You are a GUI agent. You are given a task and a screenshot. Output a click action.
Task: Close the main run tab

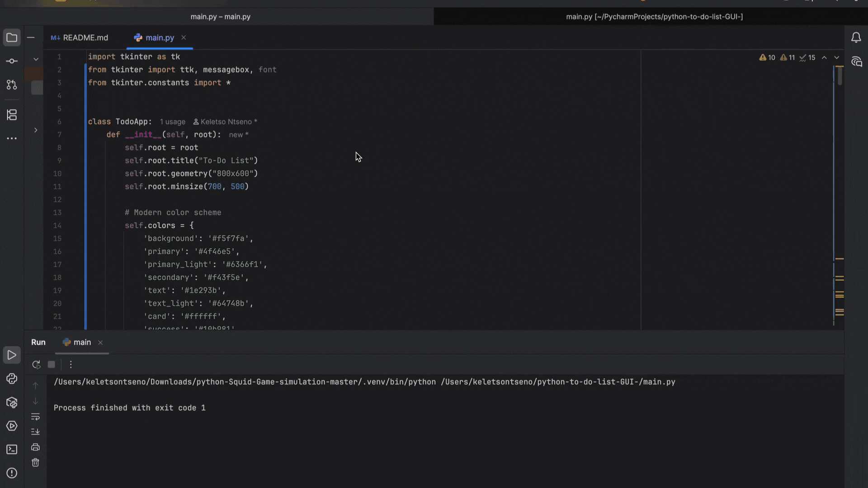tap(100, 343)
